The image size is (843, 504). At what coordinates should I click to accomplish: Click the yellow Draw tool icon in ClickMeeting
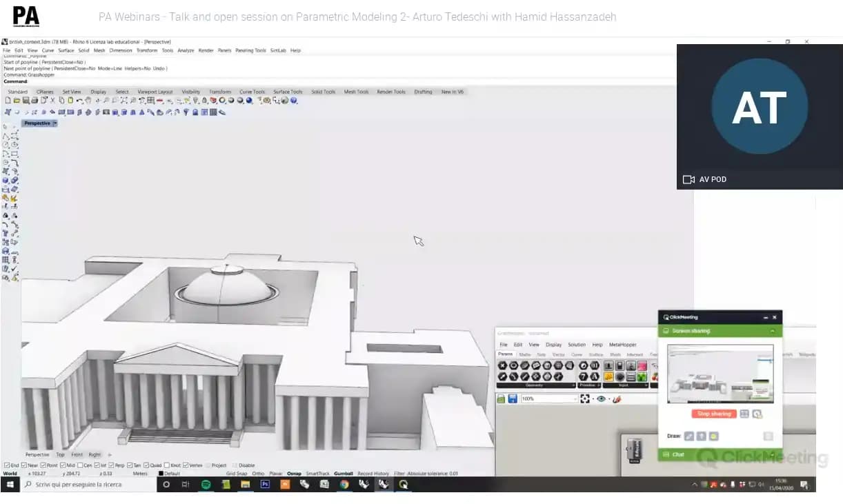714,436
